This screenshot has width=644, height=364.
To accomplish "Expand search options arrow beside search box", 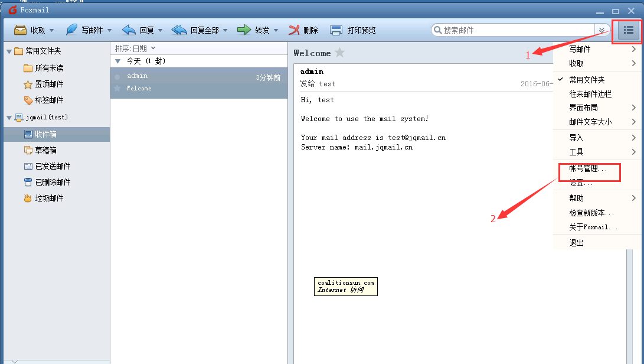I will pos(601,30).
